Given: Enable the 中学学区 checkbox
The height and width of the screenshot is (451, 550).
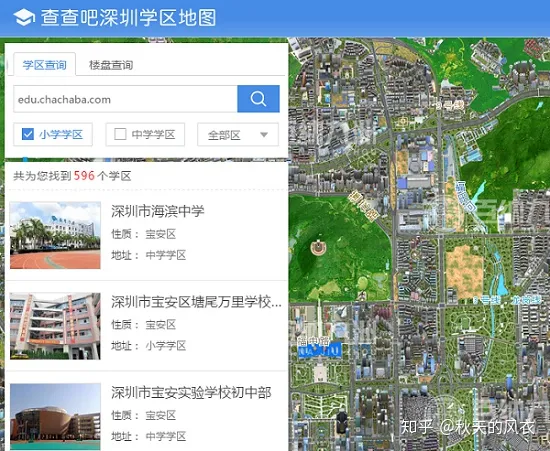Looking at the screenshot, I should pos(120,134).
